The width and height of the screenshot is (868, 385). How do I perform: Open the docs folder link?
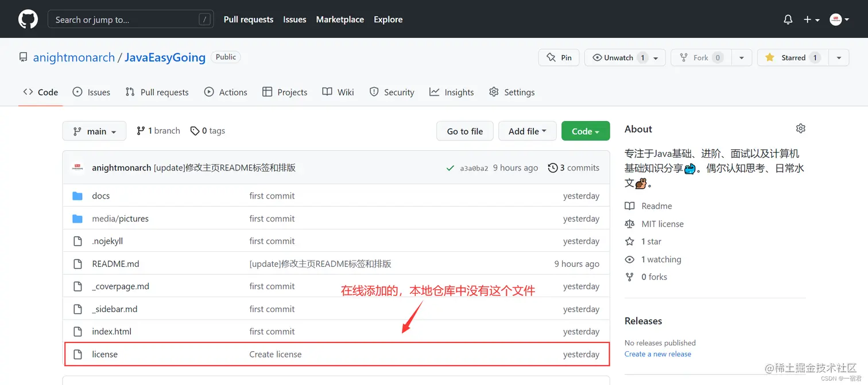click(100, 196)
